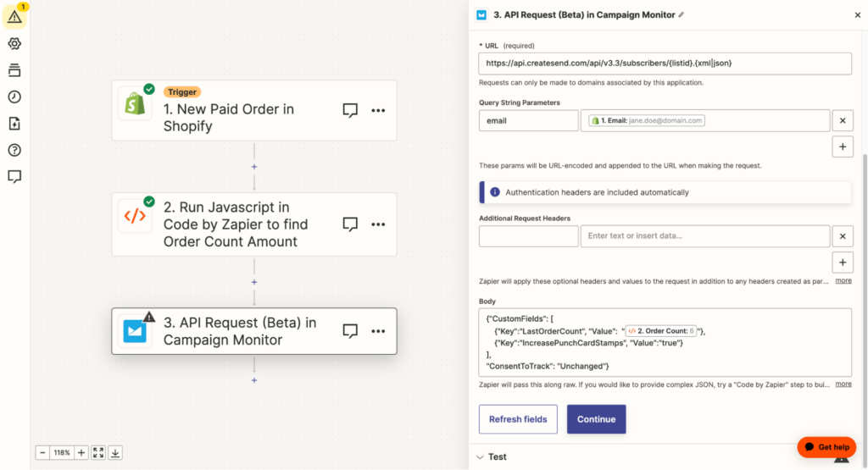
Task: Rename the step using pencil icon
Action: coord(682,15)
